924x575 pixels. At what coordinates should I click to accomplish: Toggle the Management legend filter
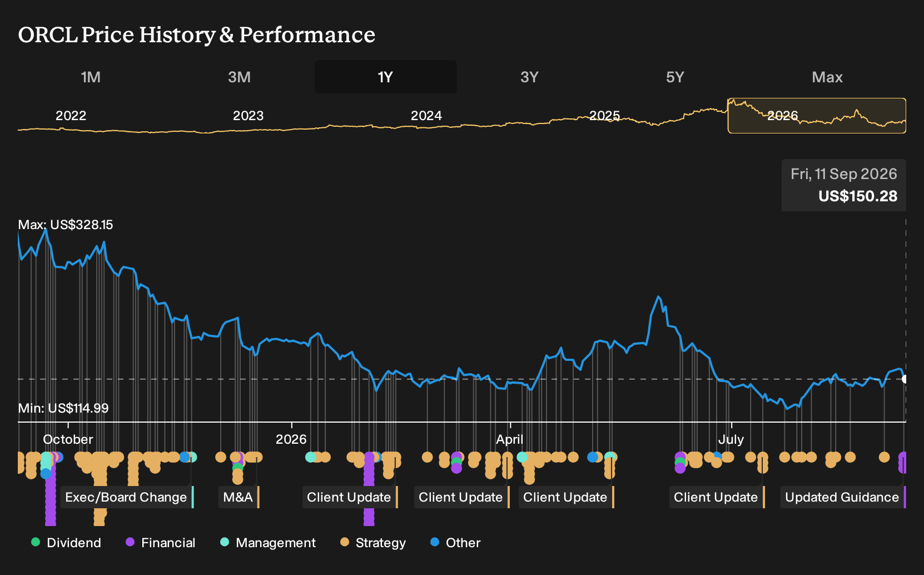[268, 543]
